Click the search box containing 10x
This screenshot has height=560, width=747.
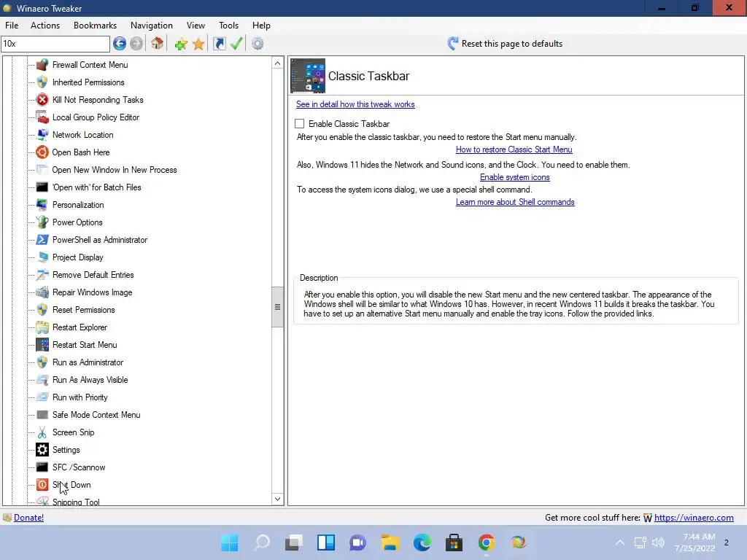pos(55,44)
